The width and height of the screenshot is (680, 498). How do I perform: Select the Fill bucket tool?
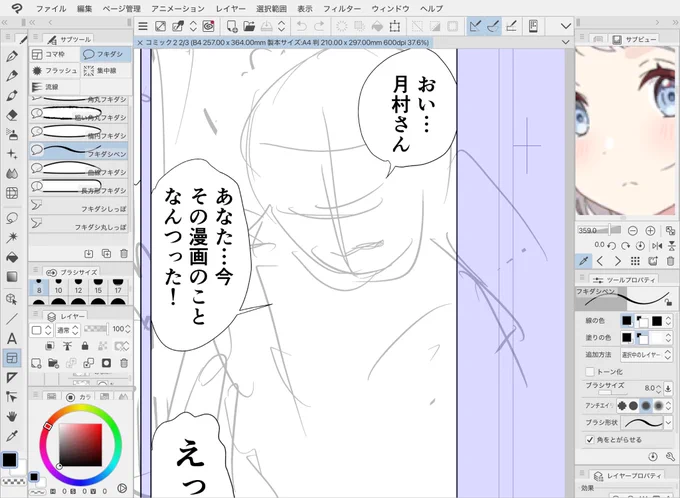(12, 257)
